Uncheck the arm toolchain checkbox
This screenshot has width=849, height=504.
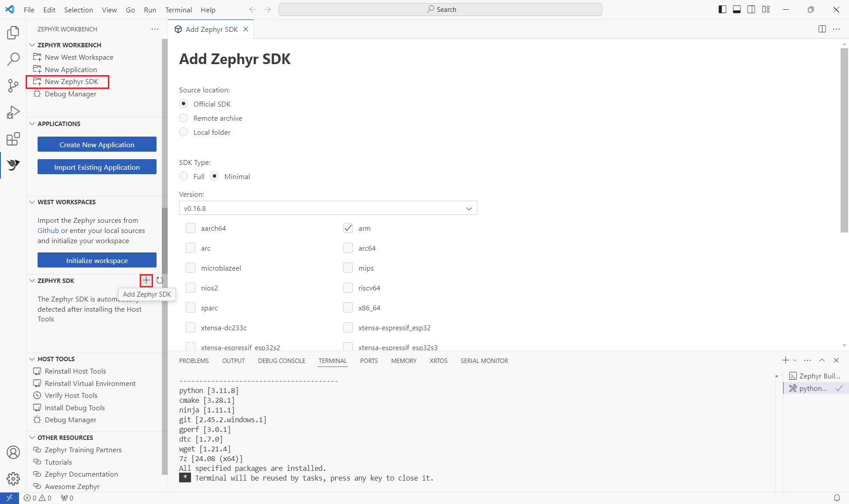(x=348, y=228)
